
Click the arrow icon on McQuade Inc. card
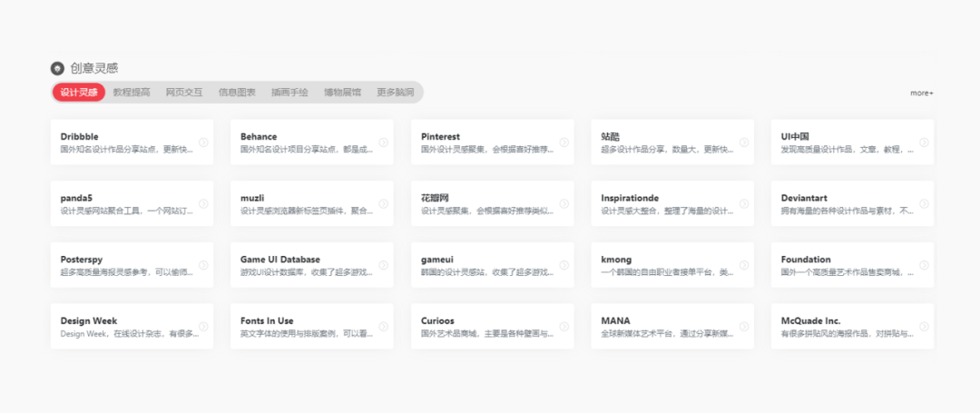click(x=924, y=326)
